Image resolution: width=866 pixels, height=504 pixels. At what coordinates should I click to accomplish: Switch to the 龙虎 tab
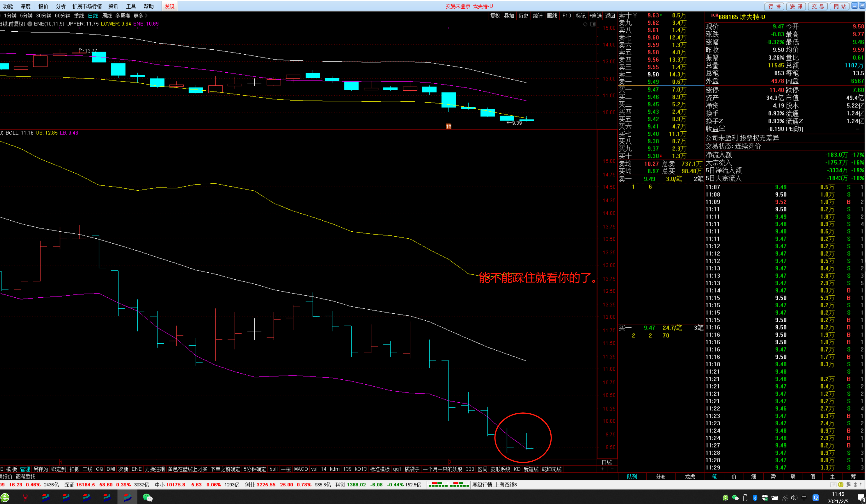(x=690, y=477)
